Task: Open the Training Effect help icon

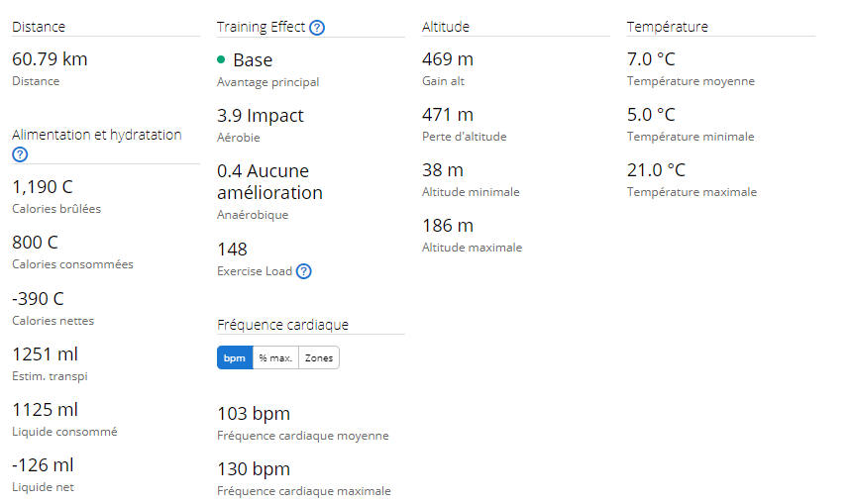Action: (317, 27)
